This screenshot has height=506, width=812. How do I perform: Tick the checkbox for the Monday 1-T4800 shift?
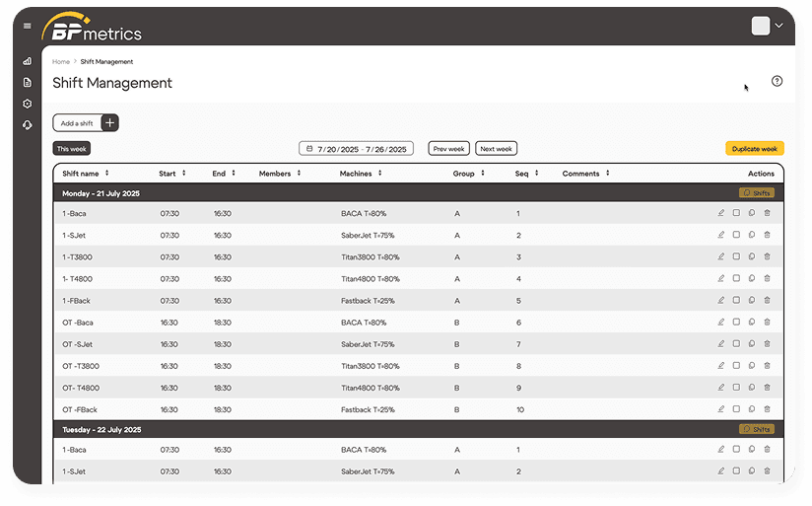pyautogui.click(x=736, y=278)
